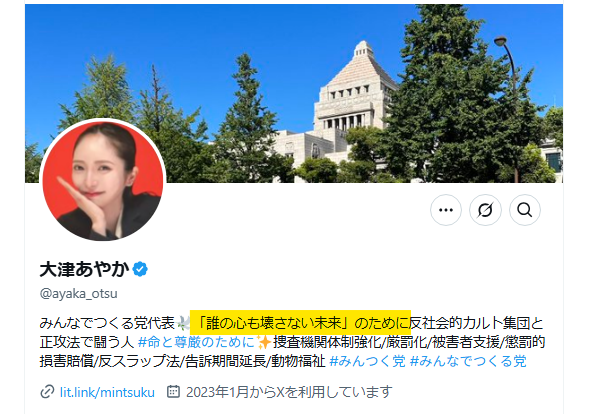Click the display name 大津あやか
This screenshot has width=590, height=414.
tap(85, 269)
